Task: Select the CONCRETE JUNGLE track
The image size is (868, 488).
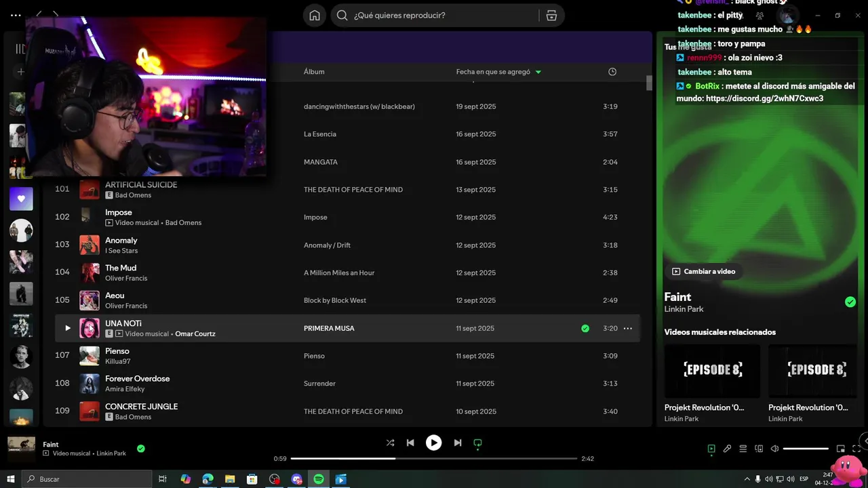Action: pos(141,407)
